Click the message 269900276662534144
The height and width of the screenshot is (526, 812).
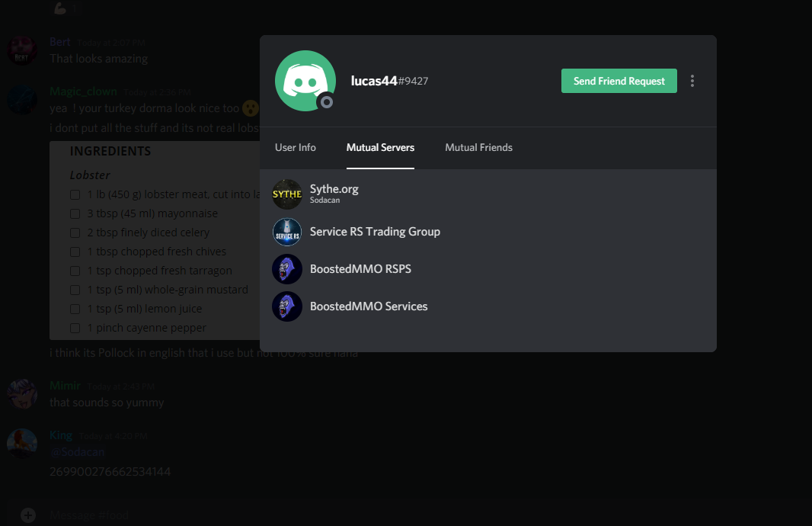tap(110, 472)
